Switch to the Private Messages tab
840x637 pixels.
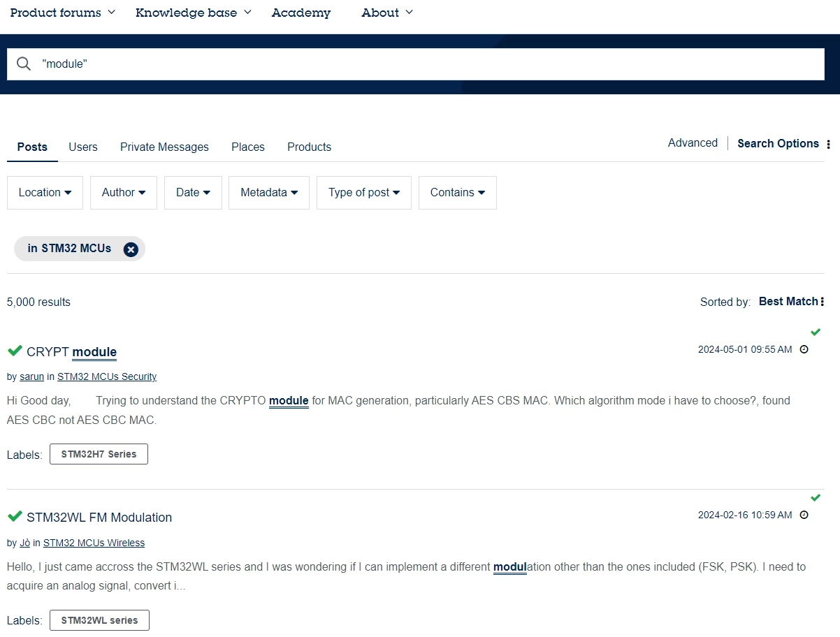tap(164, 147)
